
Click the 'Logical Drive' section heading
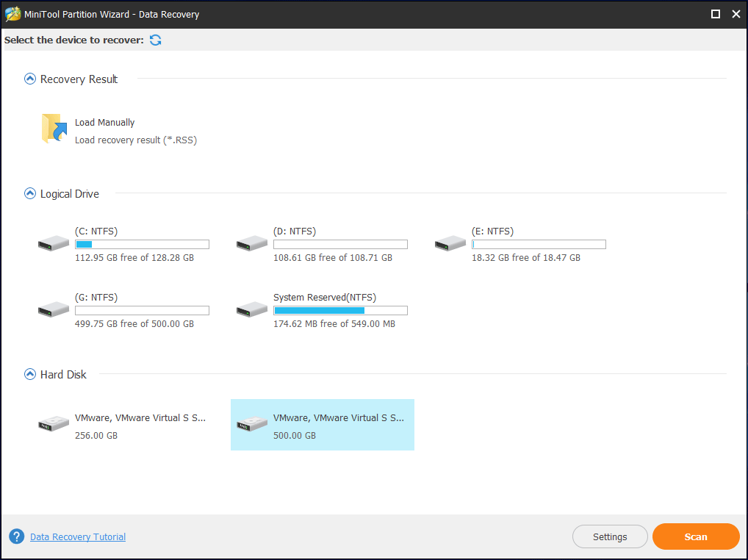coord(70,194)
